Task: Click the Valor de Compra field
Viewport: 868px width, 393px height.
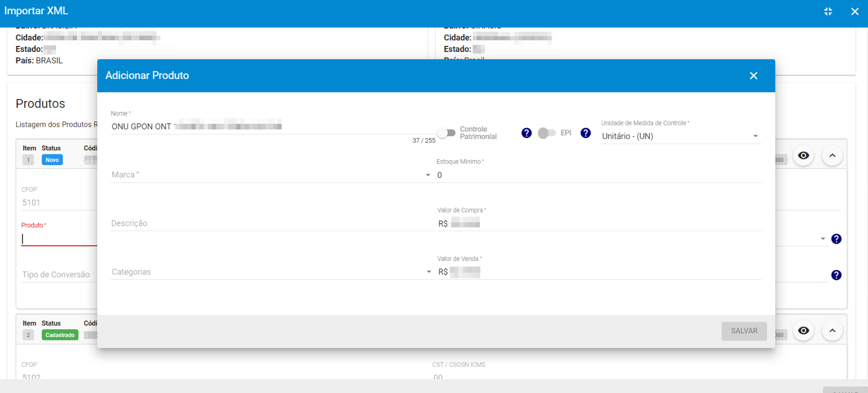Action: [x=599, y=223]
